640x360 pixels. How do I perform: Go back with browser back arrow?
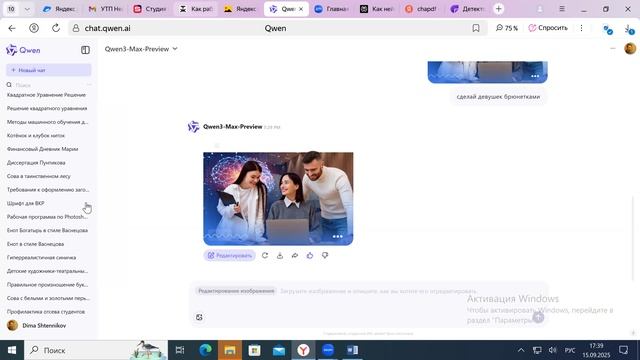click(12, 28)
